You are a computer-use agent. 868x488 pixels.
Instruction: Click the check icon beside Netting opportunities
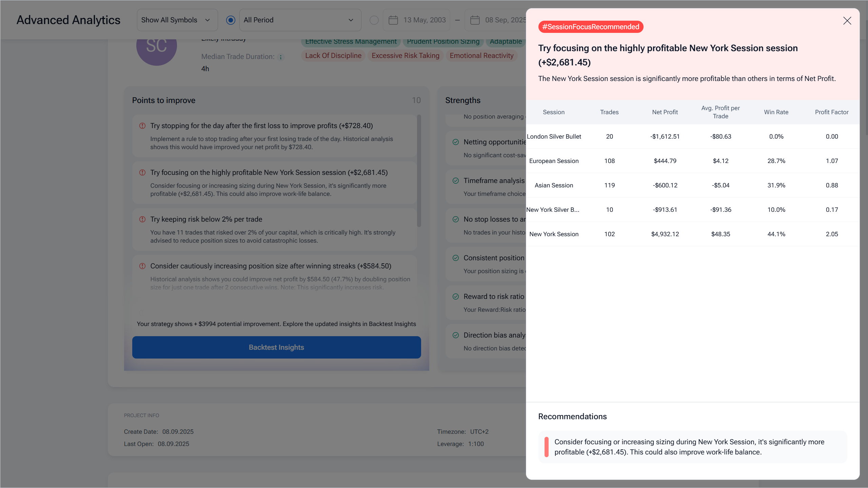pos(456,142)
